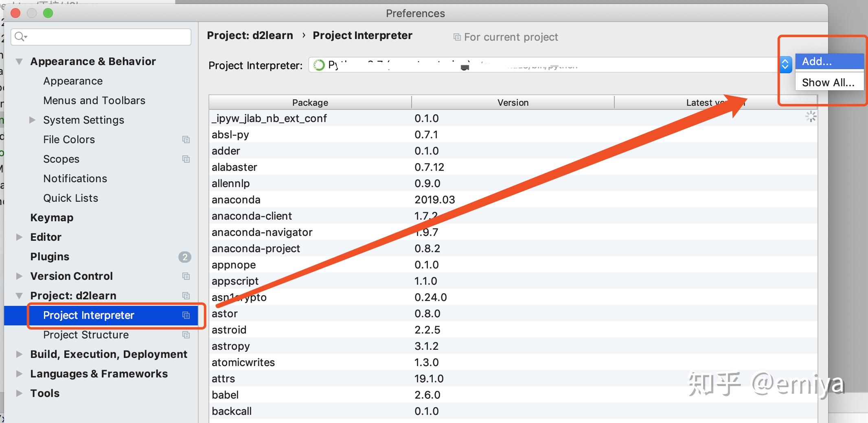Expand the Build, Execution, Deployment section
Viewport: 868px width, 423px height.
(x=19, y=354)
